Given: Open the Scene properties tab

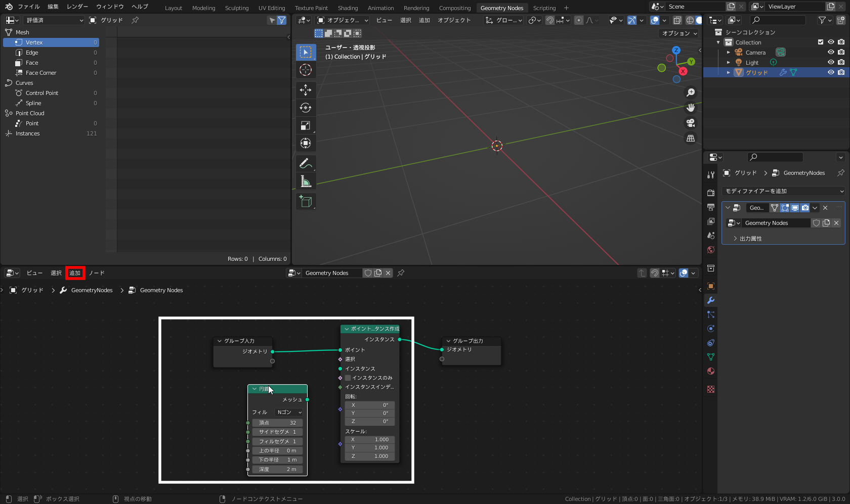Looking at the screenshot, I should click(x=711, y=236).
